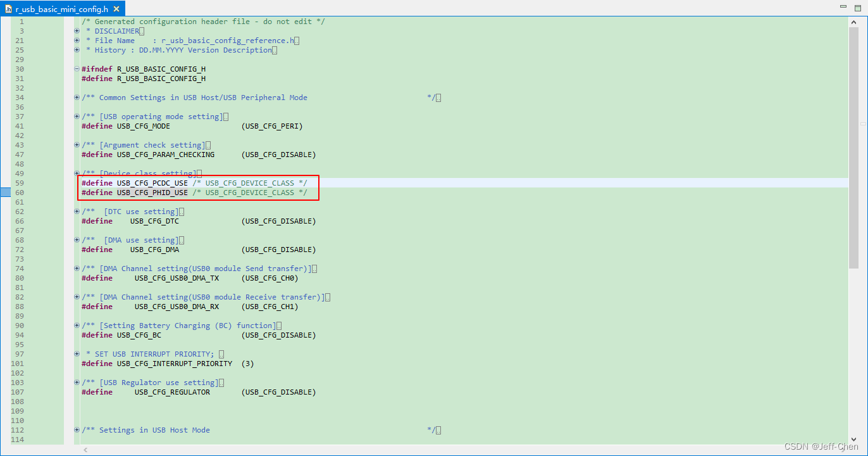Expand the folded History comment block
This screenshot has height=456, width=868.
(x=77, y=50)
